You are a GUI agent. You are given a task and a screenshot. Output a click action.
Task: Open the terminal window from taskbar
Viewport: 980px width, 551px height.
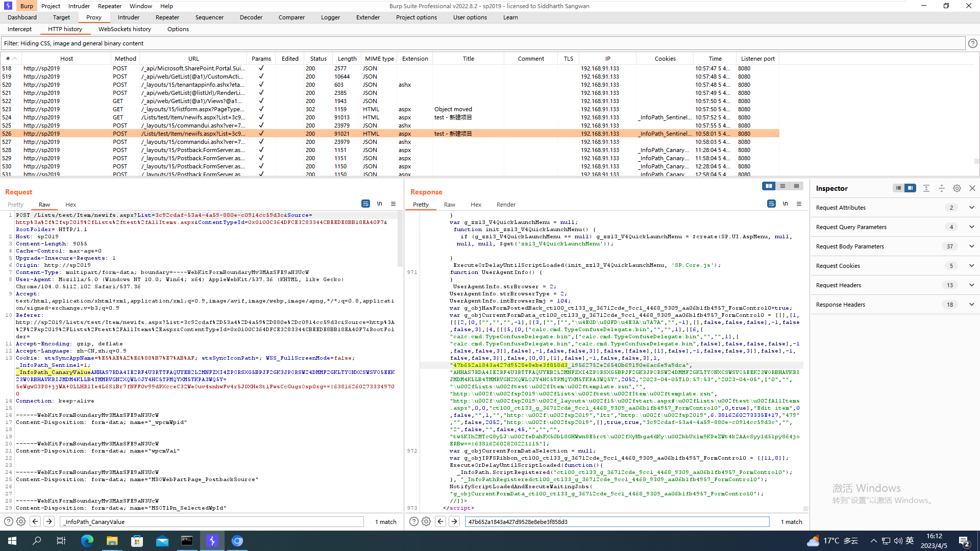pyautogui.click(x=187, y=541)
